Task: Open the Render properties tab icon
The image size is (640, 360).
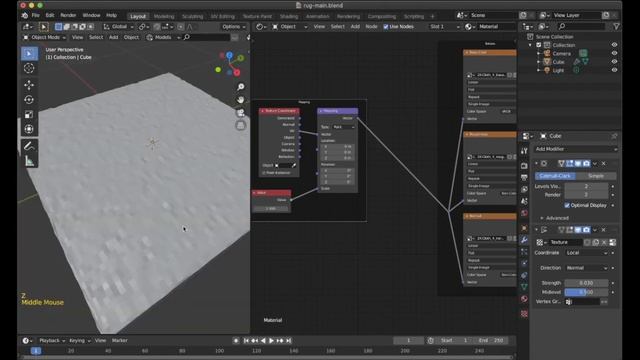Action: 524,166
